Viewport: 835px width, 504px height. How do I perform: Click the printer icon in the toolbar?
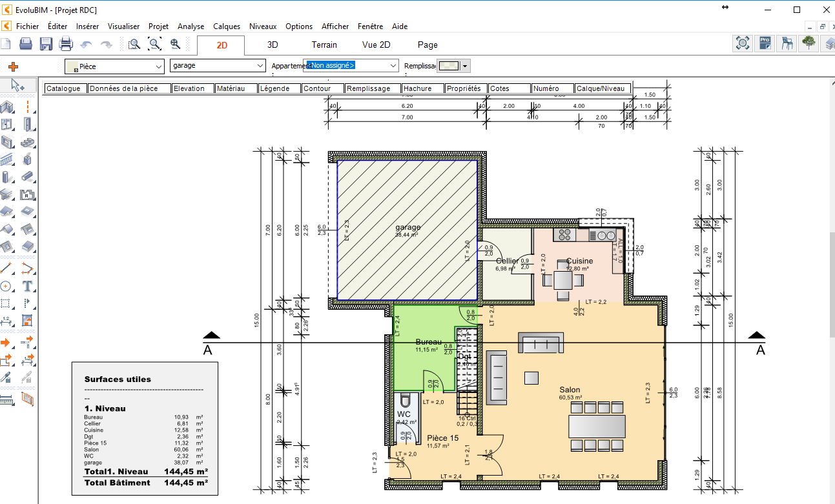coord(66,44)
